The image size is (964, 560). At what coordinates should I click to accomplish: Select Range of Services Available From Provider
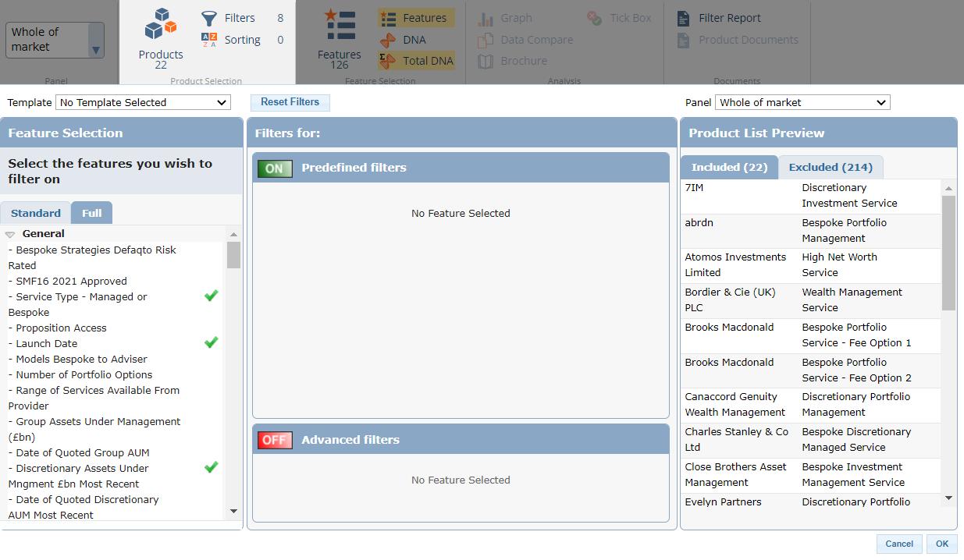click(94, 398)
